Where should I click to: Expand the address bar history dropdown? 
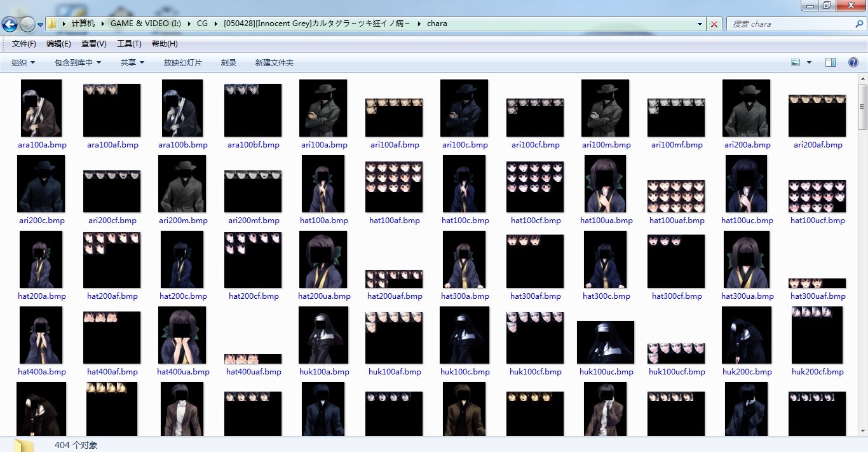pyautogui.click(x=700, y=24)
